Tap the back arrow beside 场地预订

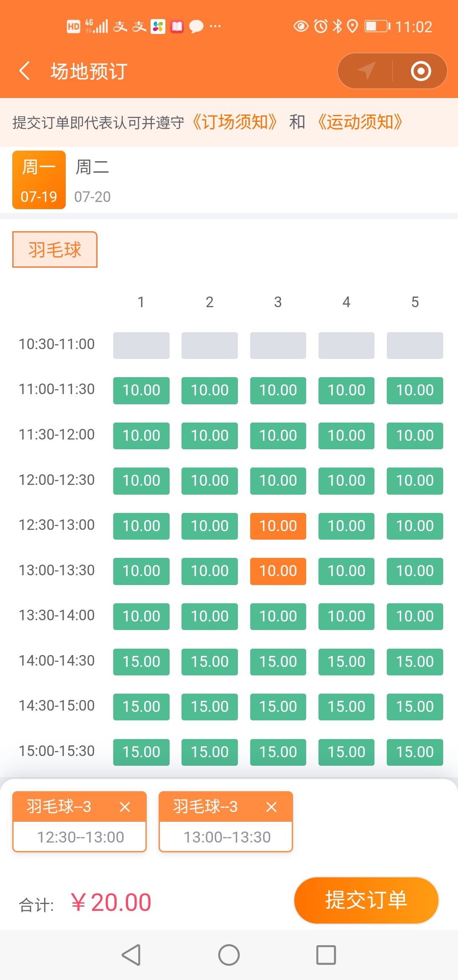(x=25, y=71)
